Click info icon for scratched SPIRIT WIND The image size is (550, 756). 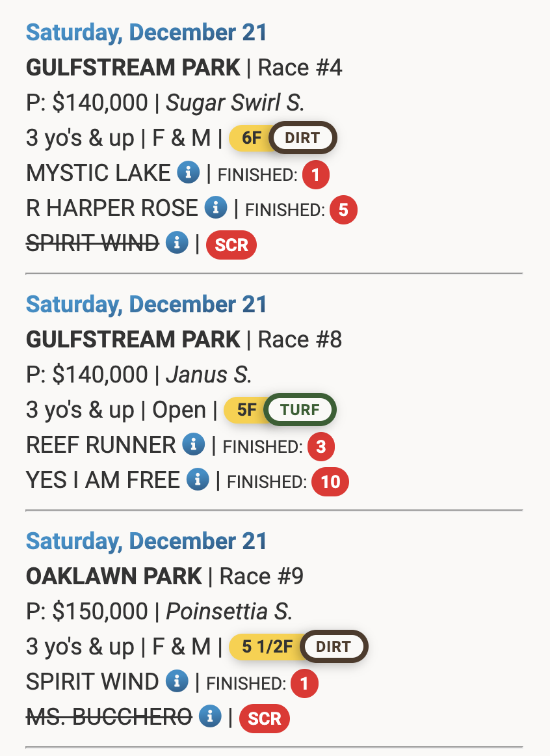click(x=176, y=243)
